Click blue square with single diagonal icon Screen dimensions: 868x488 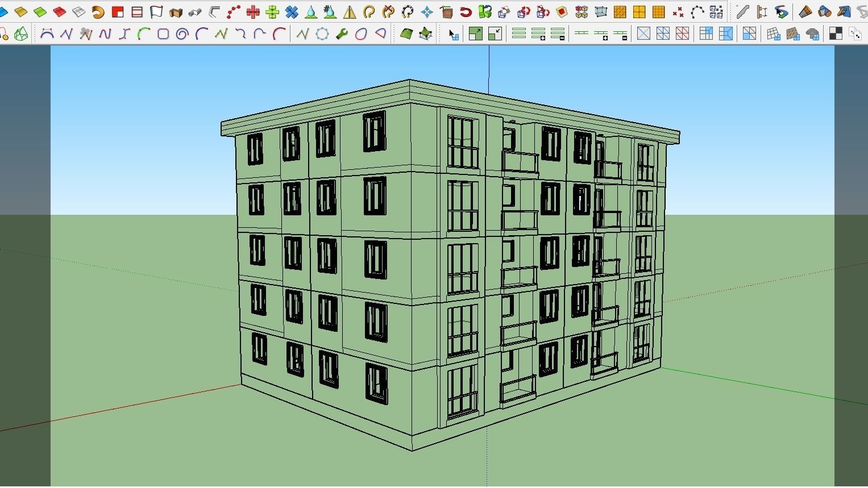pos(643,34)
